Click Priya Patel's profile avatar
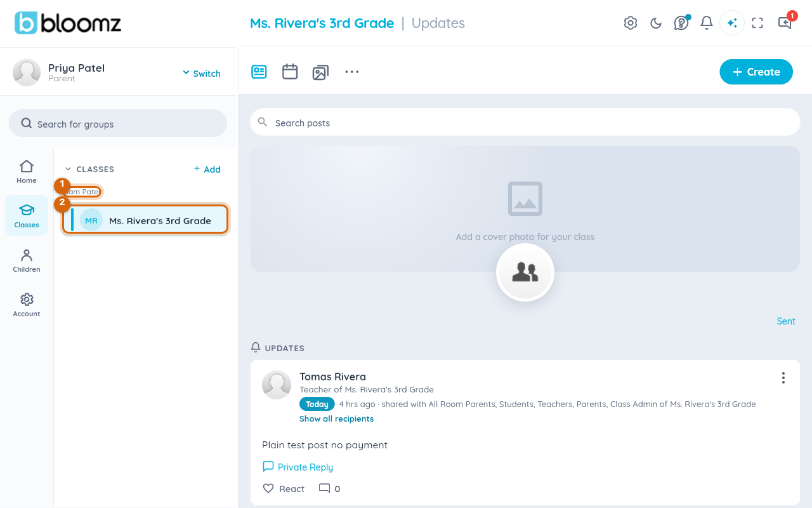Image resolution: width=812 pixels, height=508 pixels. click(27, 72)
